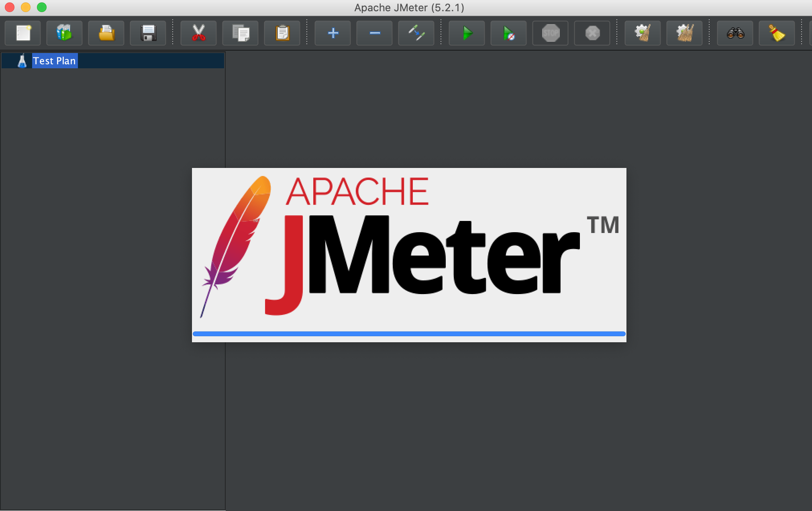This screenshot has height=511, width=812.
Task: Click the Reset Search broom icon
Action: [x=777, y=33]
